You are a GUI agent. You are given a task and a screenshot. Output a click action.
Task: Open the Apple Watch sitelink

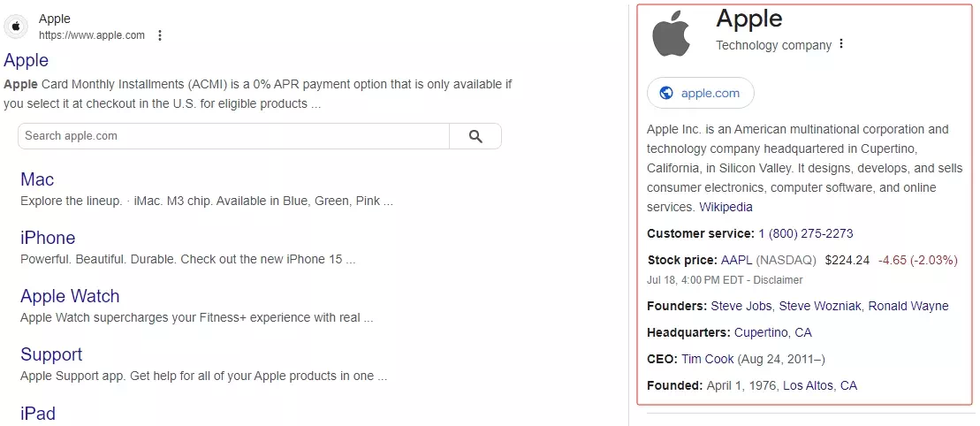pyautogui.click(x=70, y=296)
